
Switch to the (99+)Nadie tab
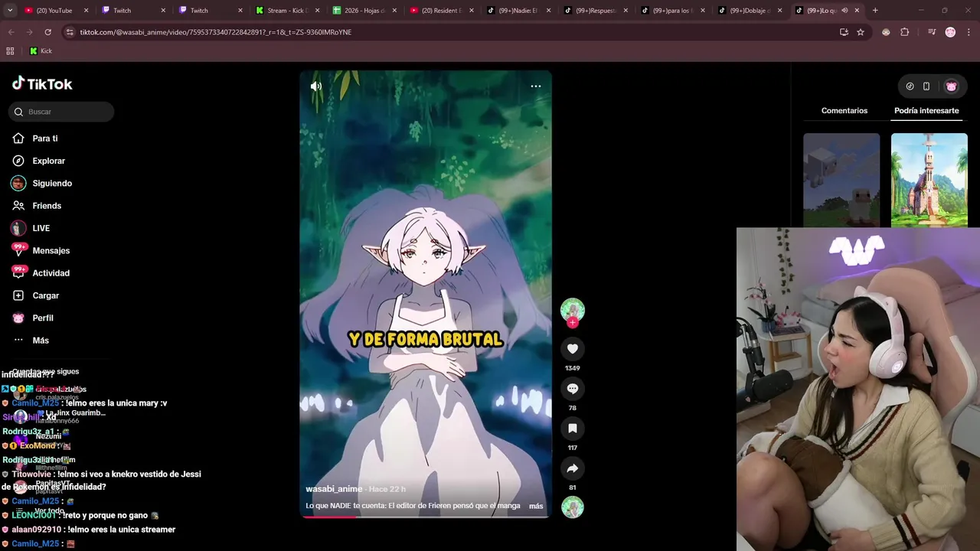tap(518, 11)
